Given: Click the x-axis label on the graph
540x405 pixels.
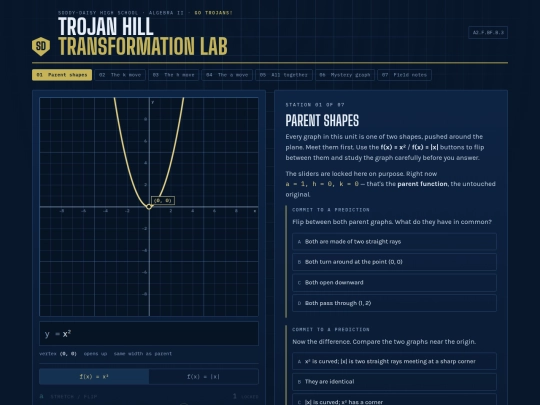Looking at the screenshot, I should tap(255, 211).
